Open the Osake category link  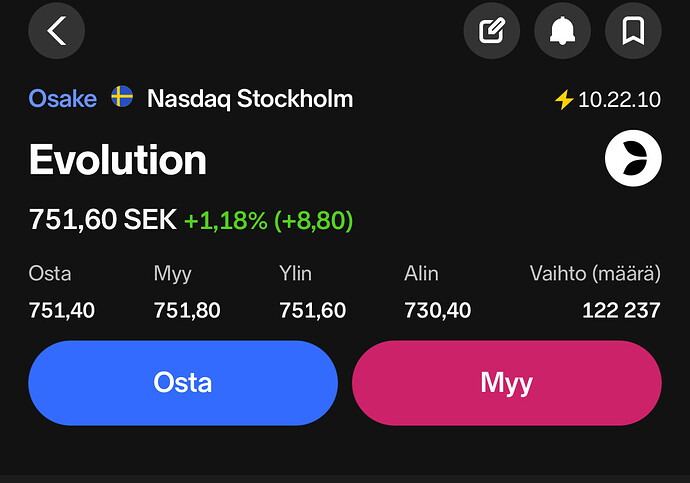tap(62, 99)
